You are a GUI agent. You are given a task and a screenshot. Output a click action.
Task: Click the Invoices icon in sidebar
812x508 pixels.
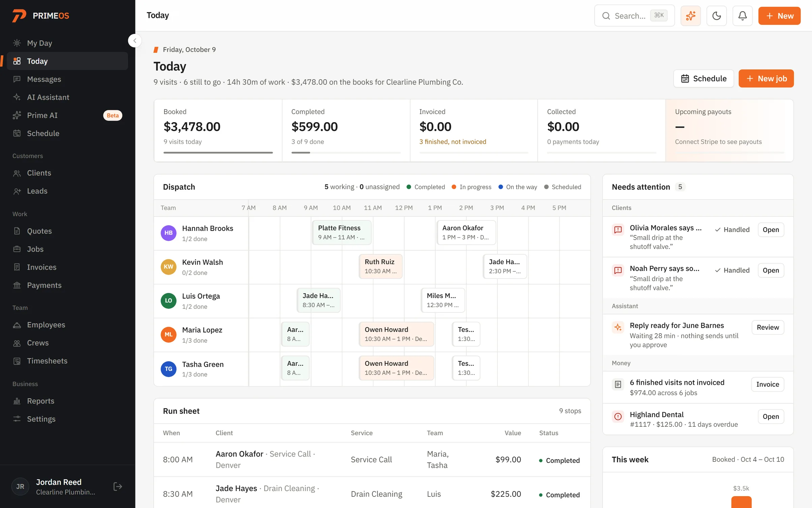[x=17, y=267]
